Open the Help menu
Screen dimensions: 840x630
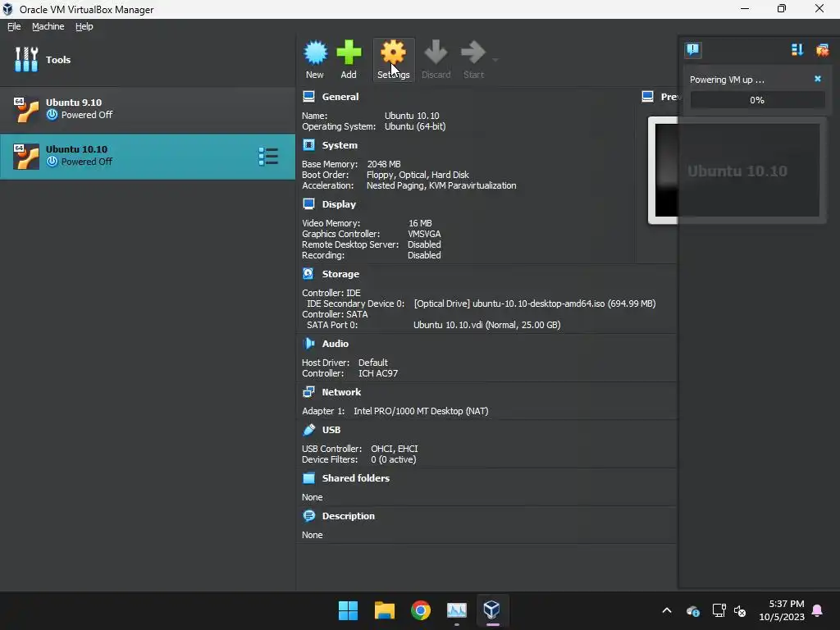[x=84, y=26]
